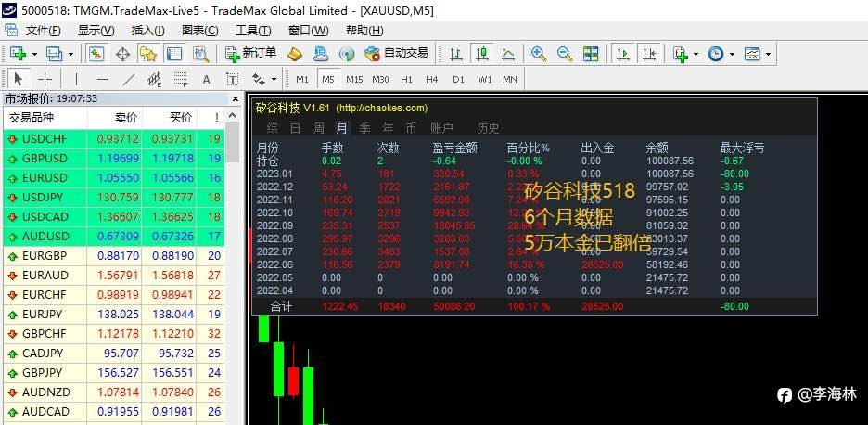
Task: Expand the periodicity clock dropdown arrow
Action: [733, 55]
